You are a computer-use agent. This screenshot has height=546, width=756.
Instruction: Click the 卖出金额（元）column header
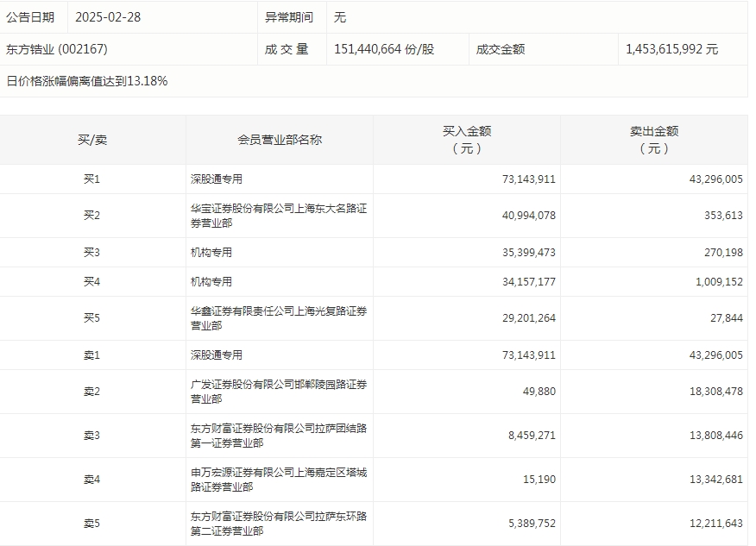coord(654,140)
